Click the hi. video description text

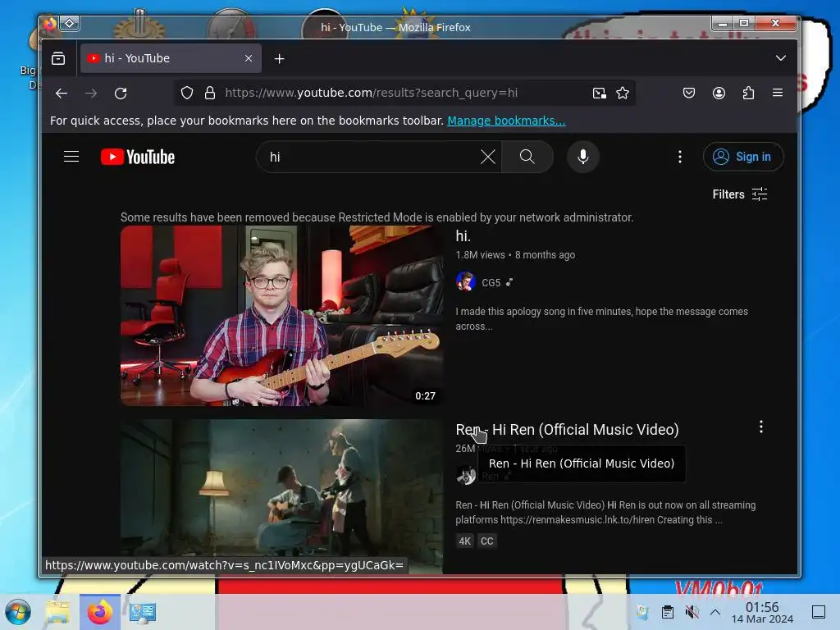tap(601, 319)
